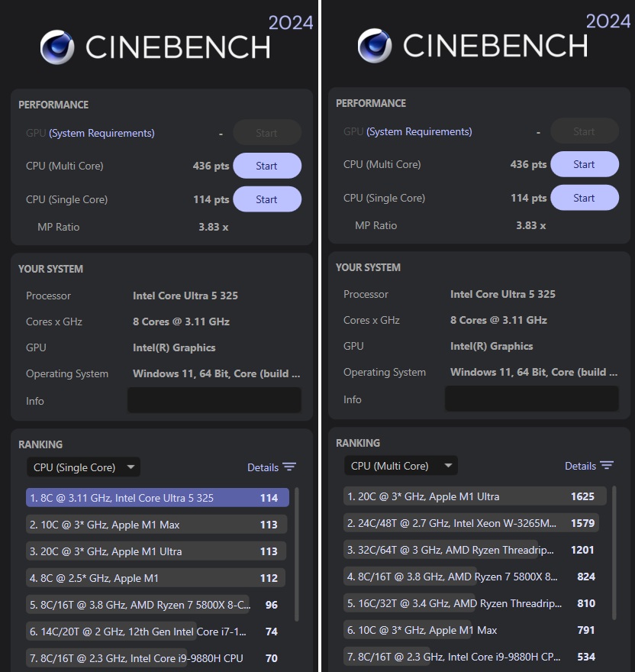Start the CPU (Single Core) test in the right window
The image size is (635, 672).
(x=585, y=198)
